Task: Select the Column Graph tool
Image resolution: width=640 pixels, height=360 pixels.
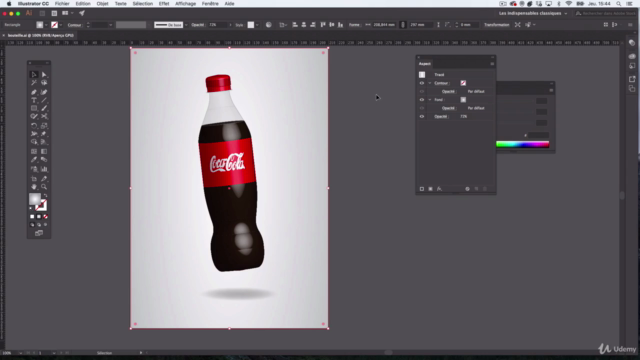Action: click(x=44, y=169)
